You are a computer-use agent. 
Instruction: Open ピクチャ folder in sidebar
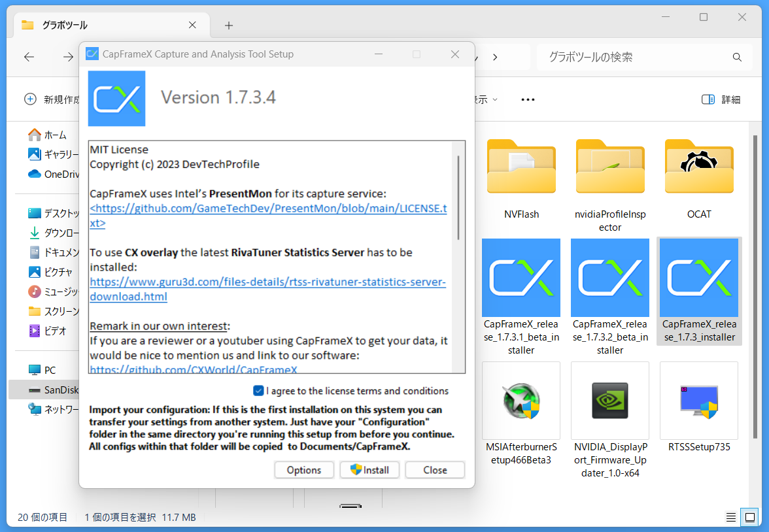[x=50, y=272]
